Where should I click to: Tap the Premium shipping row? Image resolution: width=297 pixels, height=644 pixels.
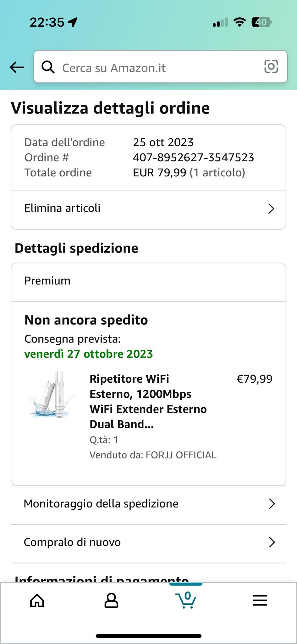[x=148, y=281]
